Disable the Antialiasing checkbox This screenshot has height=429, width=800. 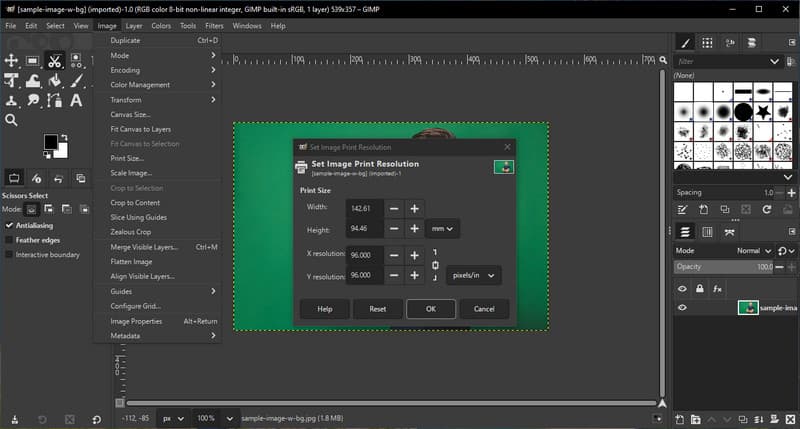click(x=9, y=225)
